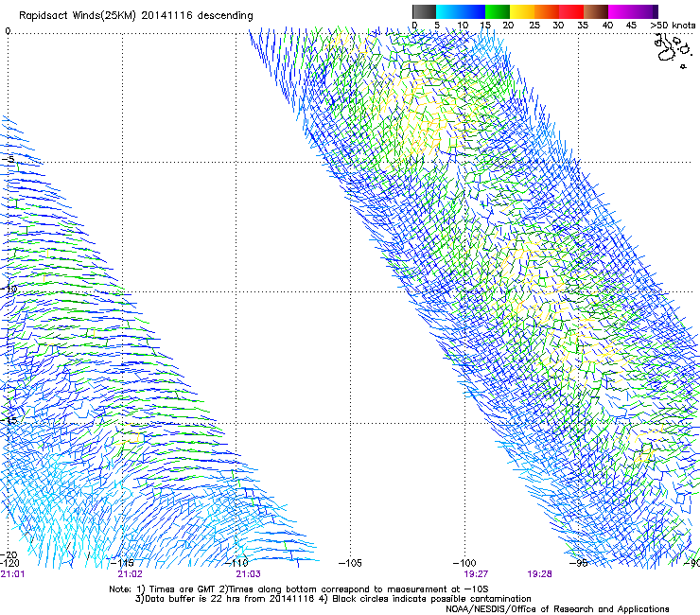Click the '-20' latitude axis label
The height and width of the screenshot is (615, 700).
point(9,554)
